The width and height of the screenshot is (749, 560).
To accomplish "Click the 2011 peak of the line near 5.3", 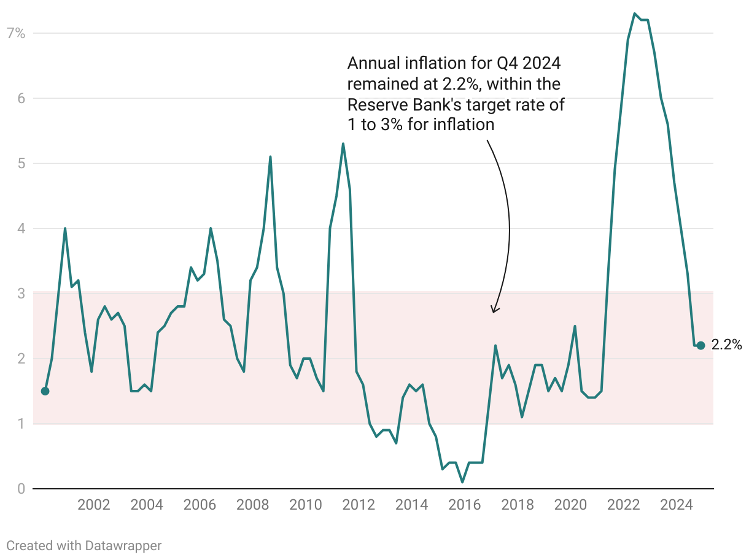I will click(x=343, y=144).
